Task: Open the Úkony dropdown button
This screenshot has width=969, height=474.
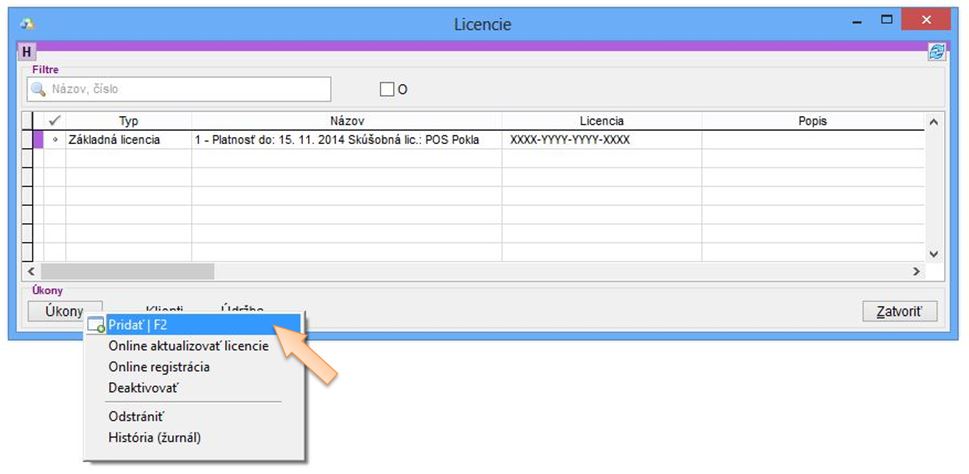Action: pos(64,311)
